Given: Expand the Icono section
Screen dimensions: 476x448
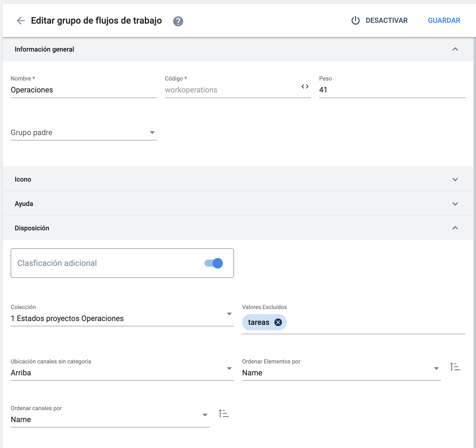Looking at the screenshot, I should click(455, 179).
